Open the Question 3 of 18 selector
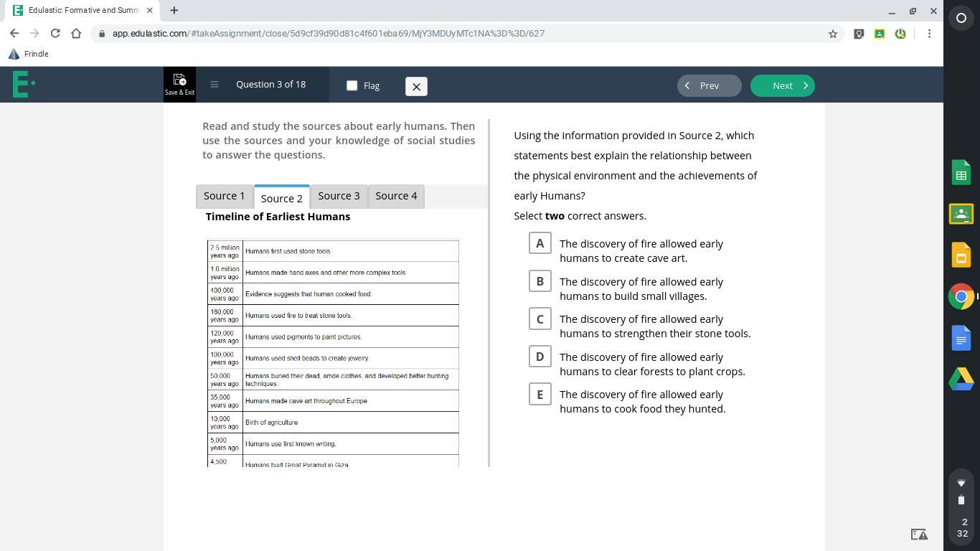 [x=270, y=84]
